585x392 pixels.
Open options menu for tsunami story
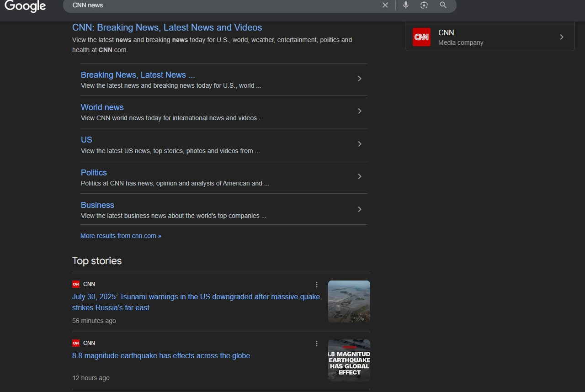[317, 285]
